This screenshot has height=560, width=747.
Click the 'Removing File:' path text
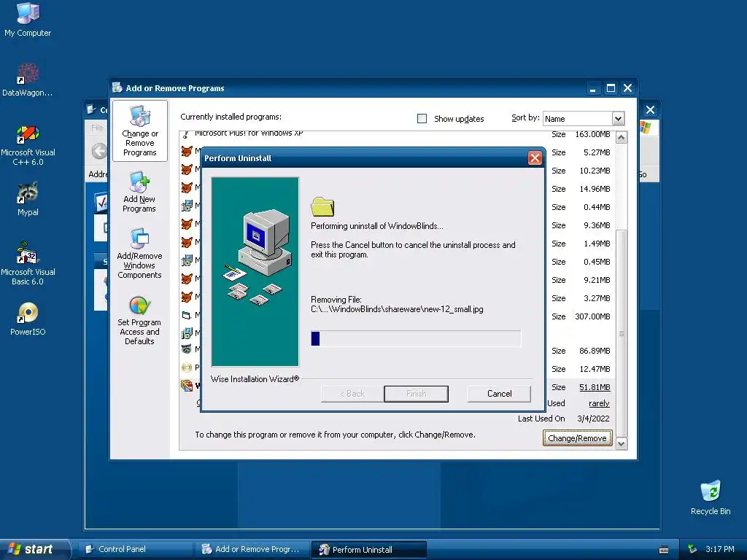point(397,309)
